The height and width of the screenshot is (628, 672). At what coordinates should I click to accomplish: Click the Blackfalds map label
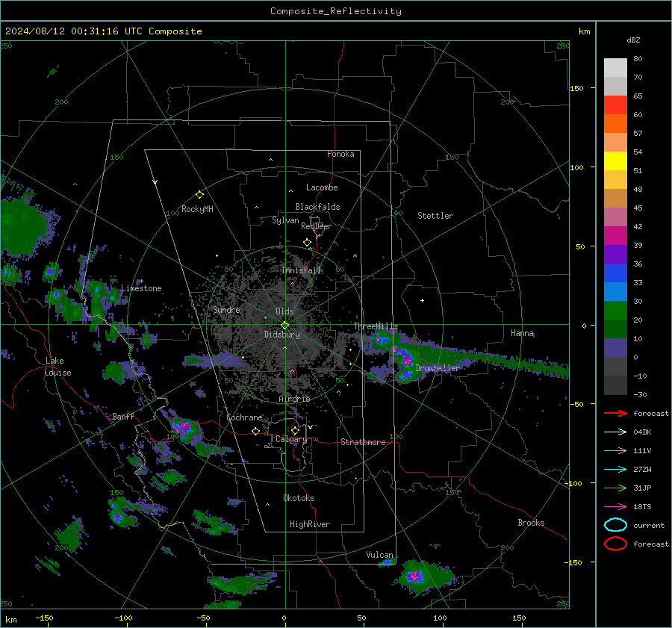point(317,207)
